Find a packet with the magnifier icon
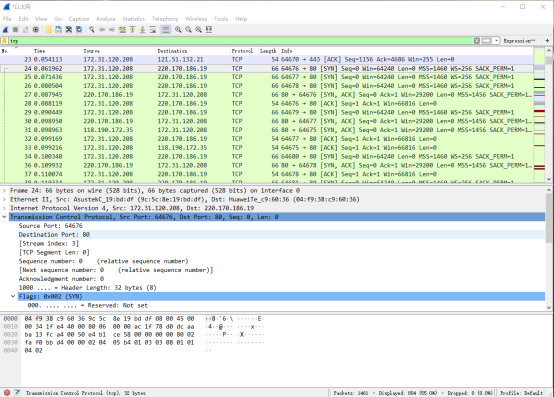The width and height of the screenshot is (554, 397). [x=92, y=30]
